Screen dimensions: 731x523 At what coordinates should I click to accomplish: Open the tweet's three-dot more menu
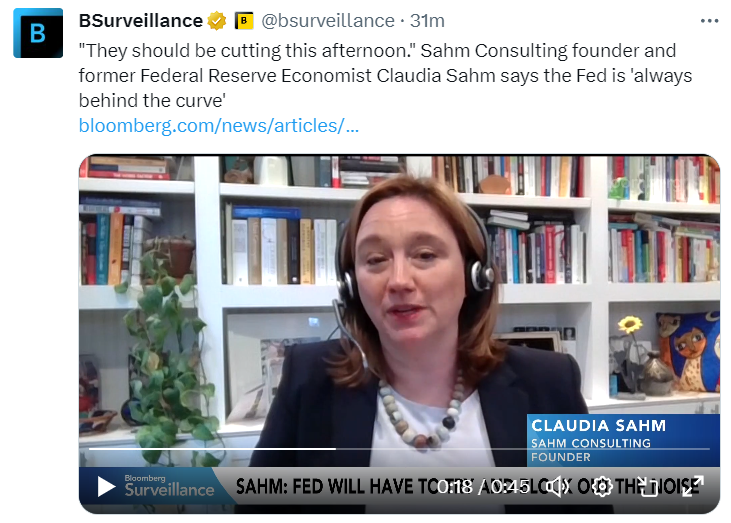(x=710, y=21)
